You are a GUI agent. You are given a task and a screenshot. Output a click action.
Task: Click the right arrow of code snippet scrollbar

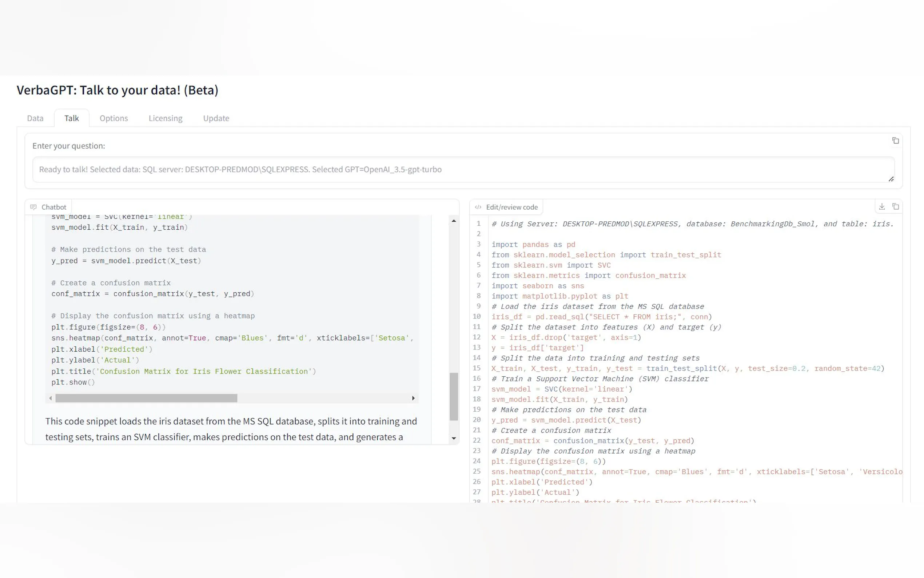point(413,398)
